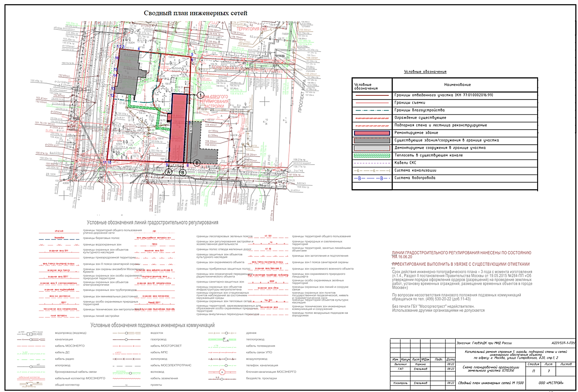Click note "ПРОЕКТИРОВАНИЕ ВЫПОЛНИТЬ В УВЯЗКЕ С СУЩЕСТВУЮЩИМИ ОТМЕТКАМИ"

click(x=461, y=264)
